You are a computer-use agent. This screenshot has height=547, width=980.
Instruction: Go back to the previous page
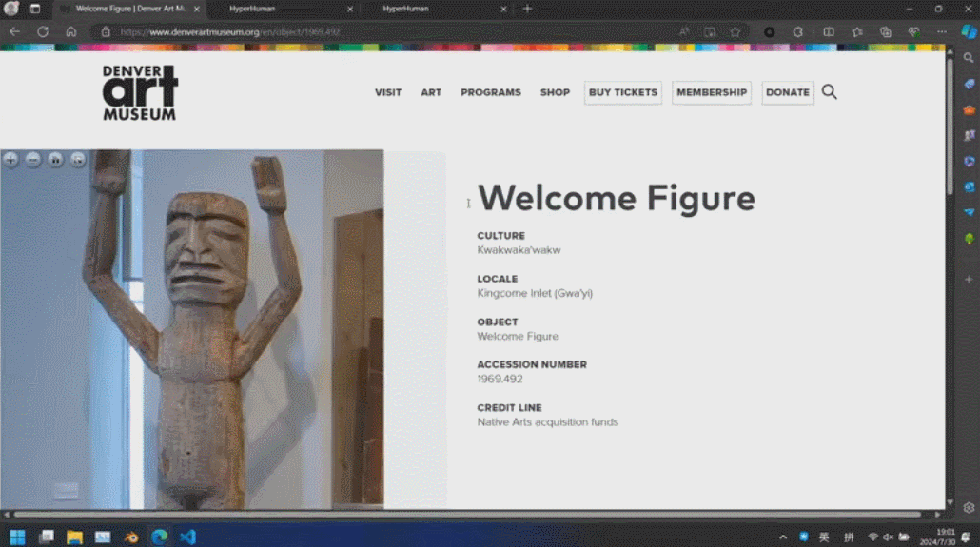pos(14,32)
